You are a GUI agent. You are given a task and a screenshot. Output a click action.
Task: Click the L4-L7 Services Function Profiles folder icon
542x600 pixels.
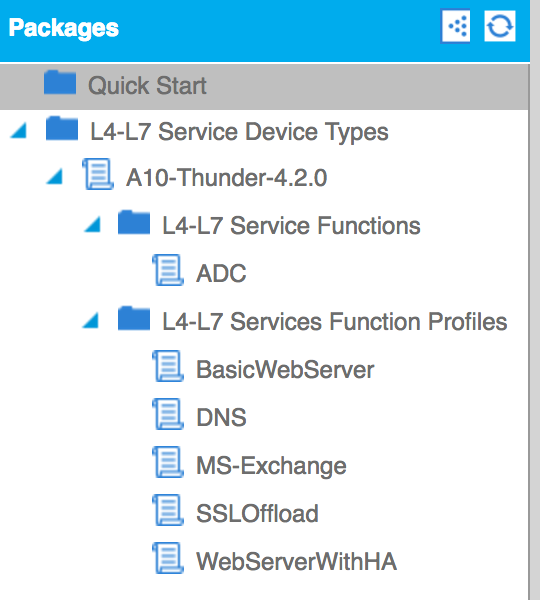[x=134, y=318]
